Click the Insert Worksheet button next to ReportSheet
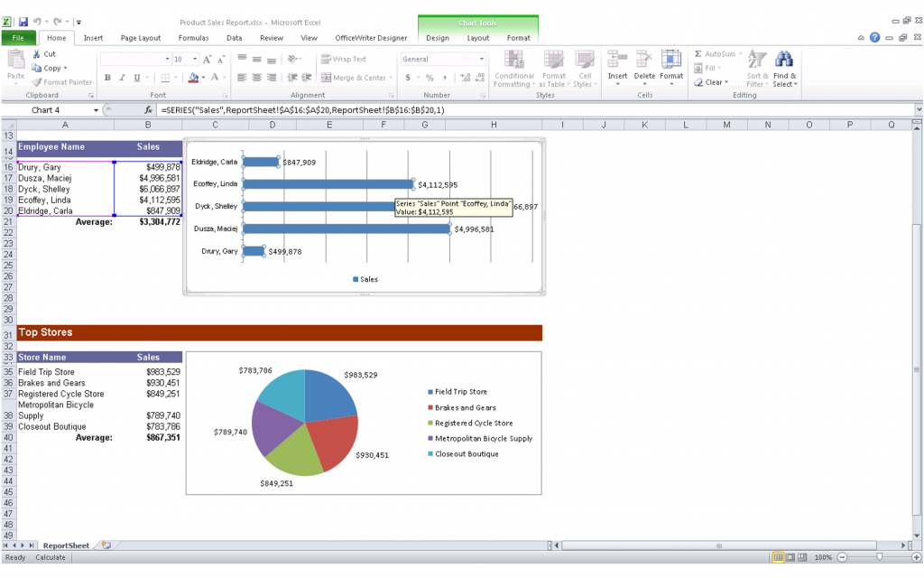Viewport: 924px width, 578px height. [106, 545]
